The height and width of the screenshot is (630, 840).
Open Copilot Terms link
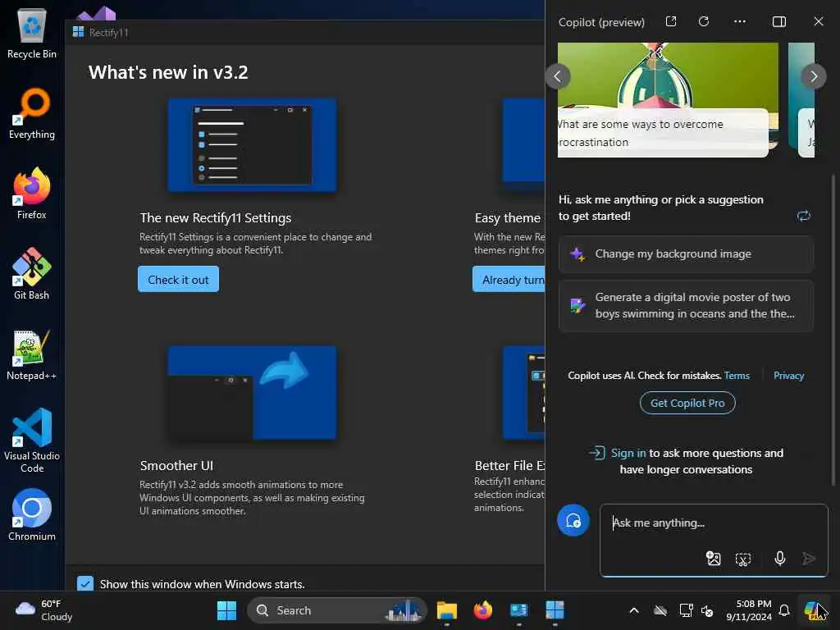click(737, 376)
